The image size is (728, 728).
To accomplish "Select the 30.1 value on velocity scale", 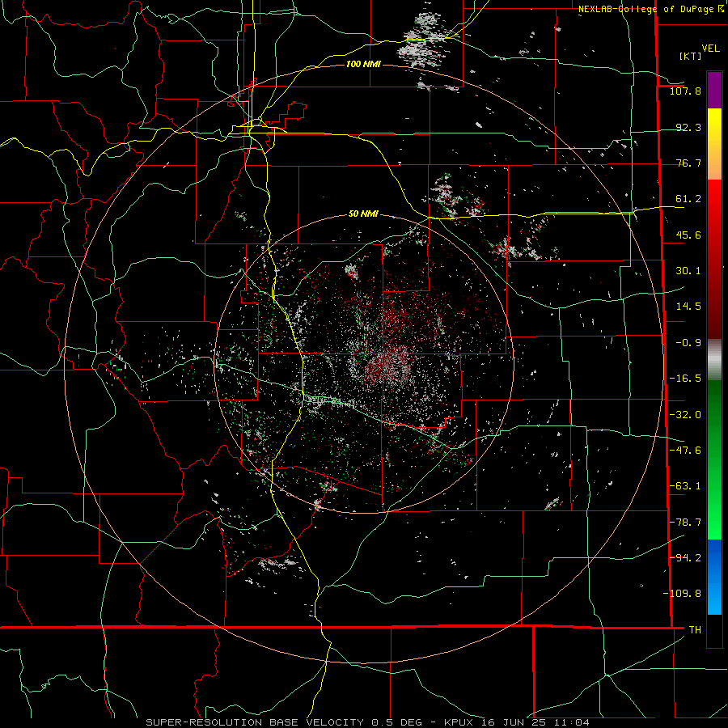I will 688,271.
